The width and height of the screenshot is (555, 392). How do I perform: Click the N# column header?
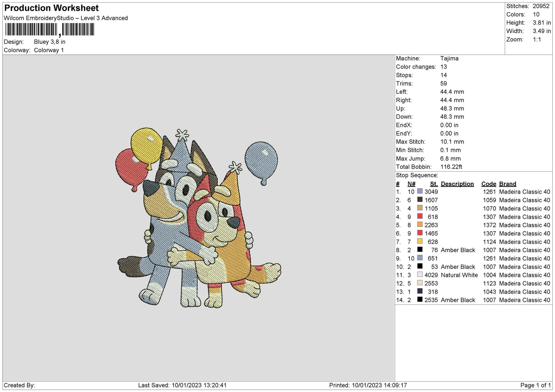pyautogui.click(x=411, y=184)
